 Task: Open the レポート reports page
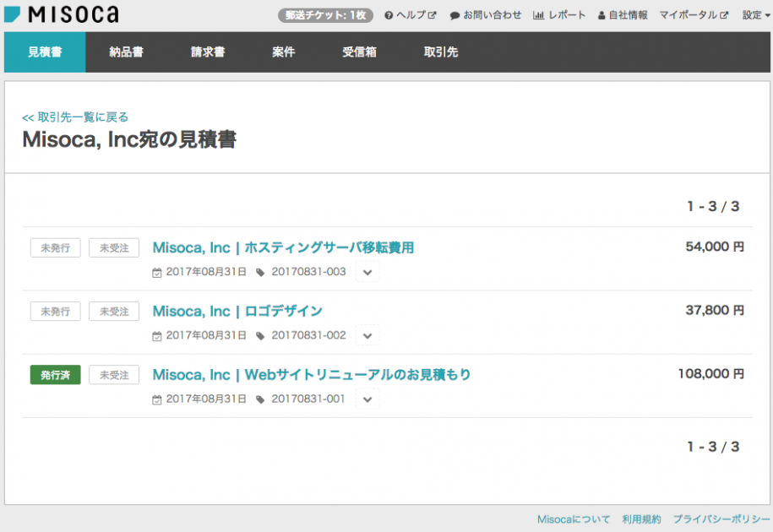coord(559,15)
